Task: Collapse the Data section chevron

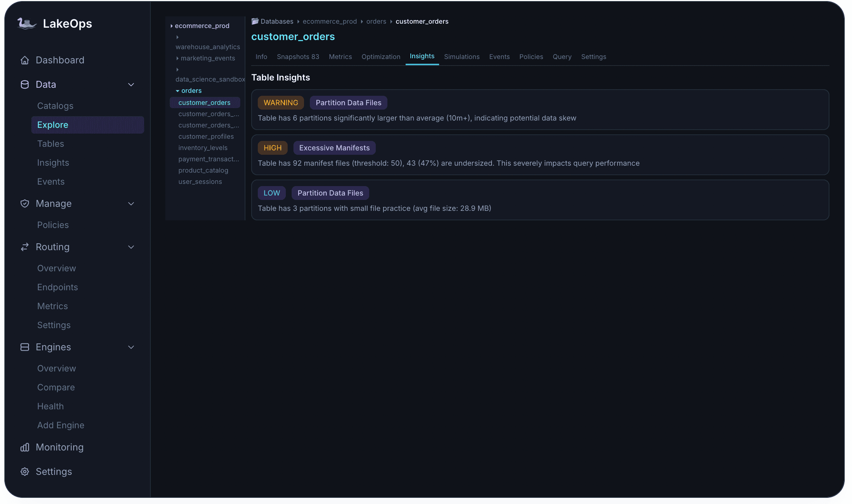Action: tap(131, 84)
